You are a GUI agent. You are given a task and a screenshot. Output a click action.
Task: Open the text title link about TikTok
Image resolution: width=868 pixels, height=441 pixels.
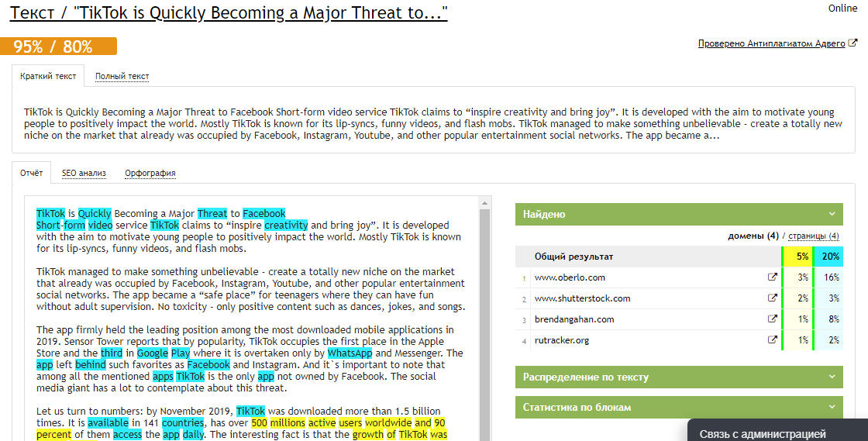coord(229,12)
